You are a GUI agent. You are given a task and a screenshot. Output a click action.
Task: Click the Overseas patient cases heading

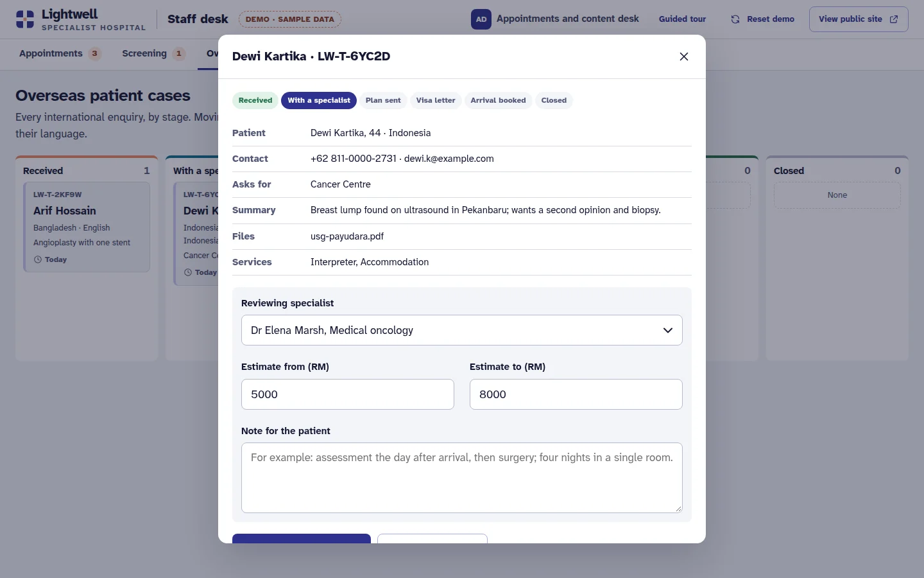tap(103, 96)
